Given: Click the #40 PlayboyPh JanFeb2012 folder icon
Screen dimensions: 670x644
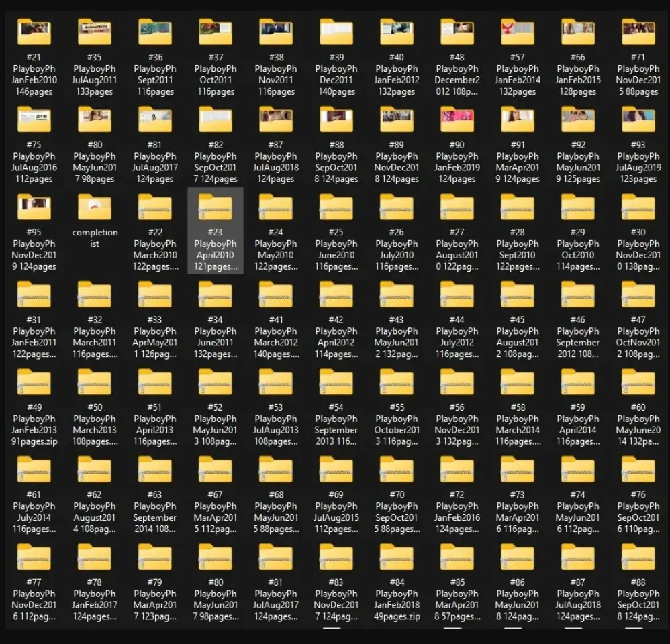Looking at the screenshot, I should point(397,32).
